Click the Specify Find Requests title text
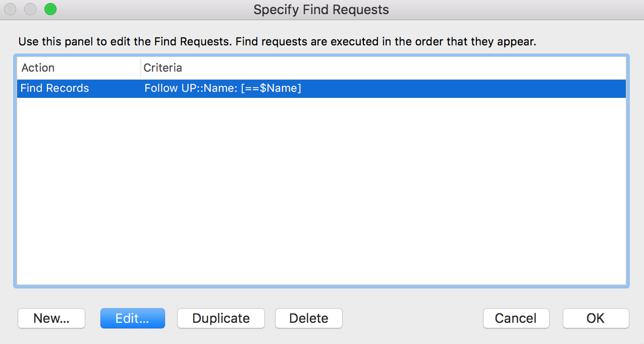The height and width of the screenshot is (344, 644). (321, 10)
